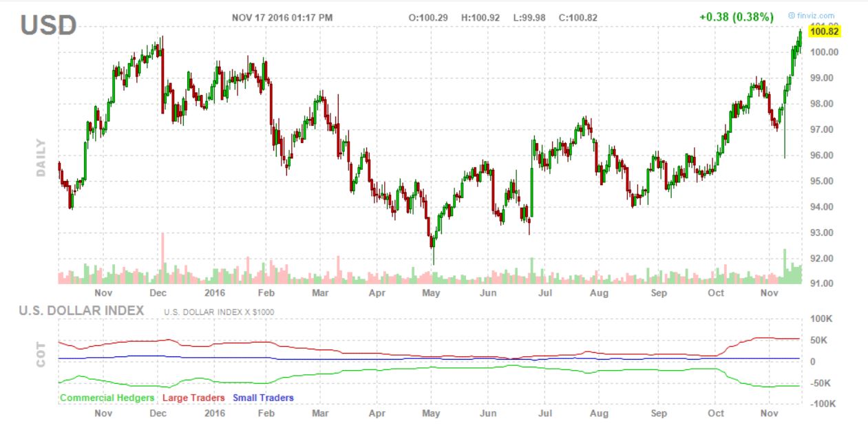Click Aug on the COT panel's date axis
Screen dimensions: 868x443
point(599,413)
